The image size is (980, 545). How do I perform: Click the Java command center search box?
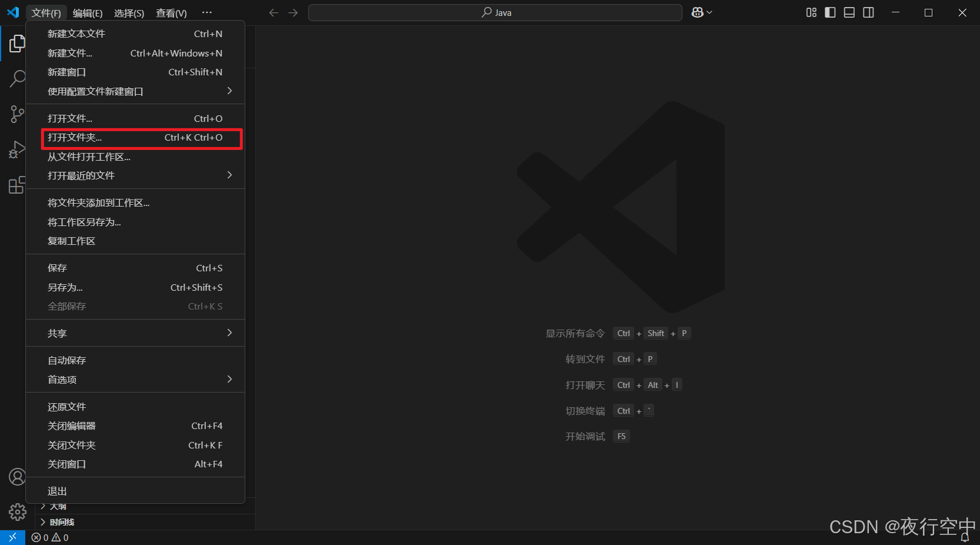click(495, 12)
